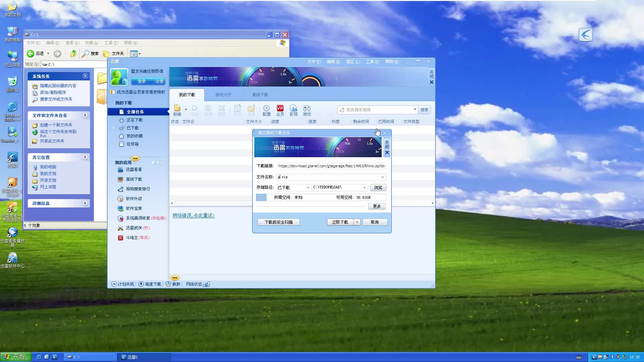
Task: Open the search box dropdown arrow
Action: (x=415, y=110)
